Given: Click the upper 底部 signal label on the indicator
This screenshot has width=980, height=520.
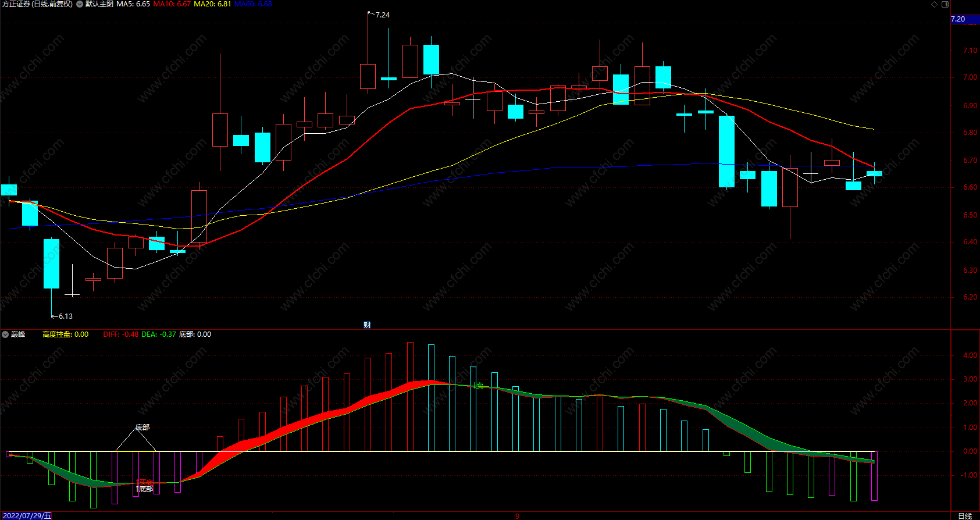Looking at the screenshot, I should click(x=142, y=428).
